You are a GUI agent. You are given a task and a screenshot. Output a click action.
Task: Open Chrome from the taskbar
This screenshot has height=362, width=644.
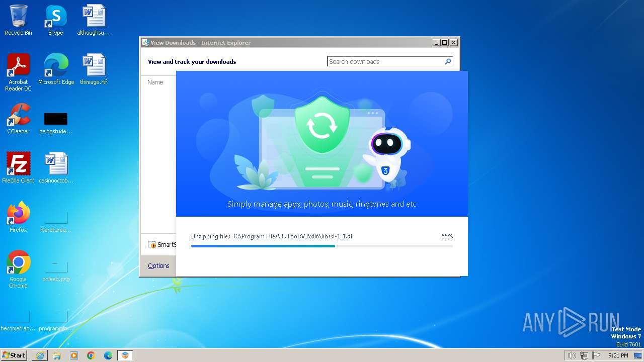pos(91,355)
